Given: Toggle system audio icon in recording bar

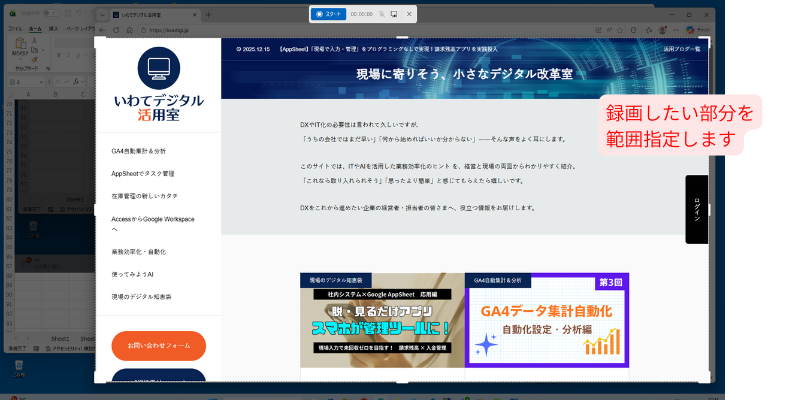Looking at the screenshot, I should point(394,14).
